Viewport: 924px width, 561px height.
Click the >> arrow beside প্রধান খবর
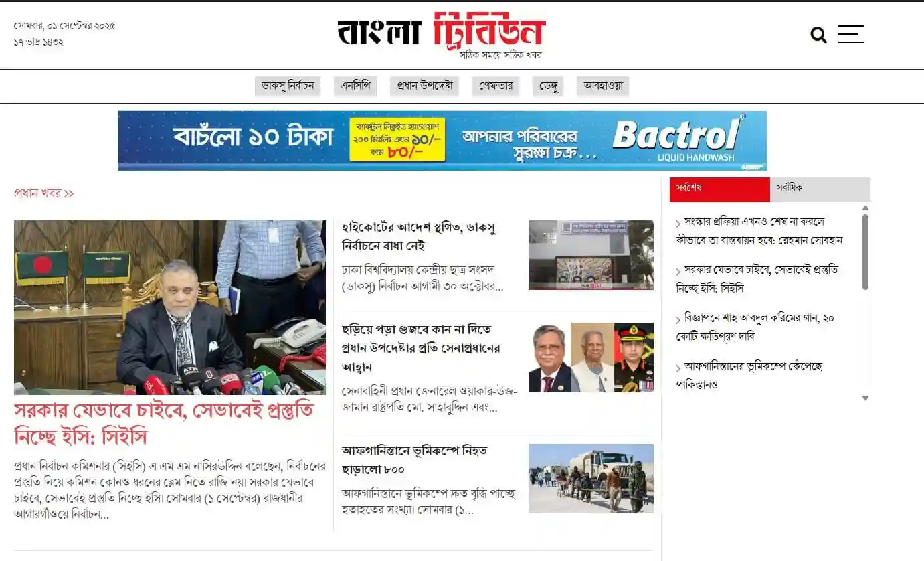point(69,193)
